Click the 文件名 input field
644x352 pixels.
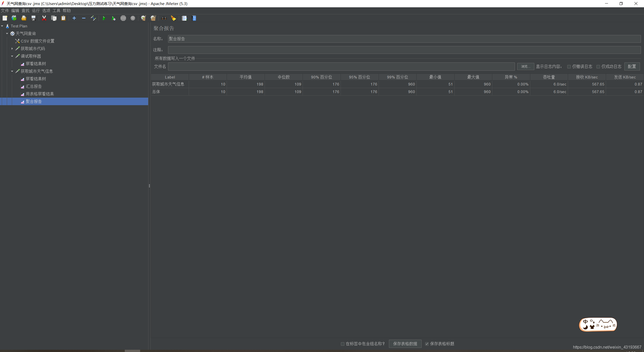point(341,66)
